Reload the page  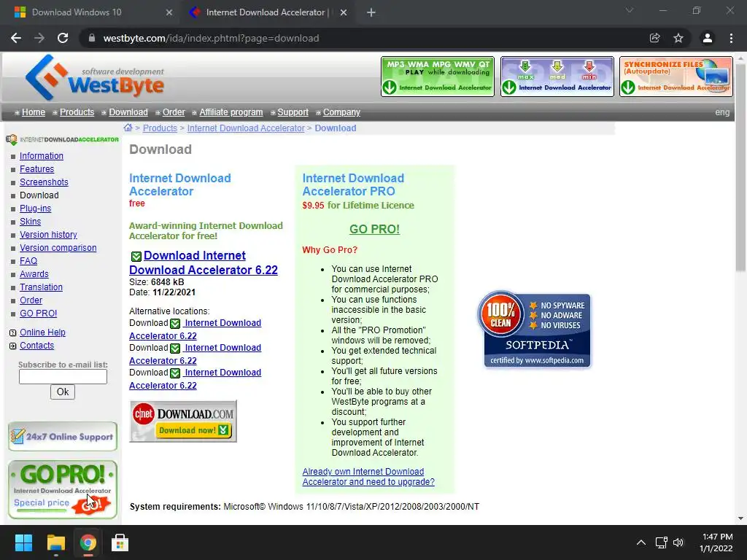click(x=63, y=38)
